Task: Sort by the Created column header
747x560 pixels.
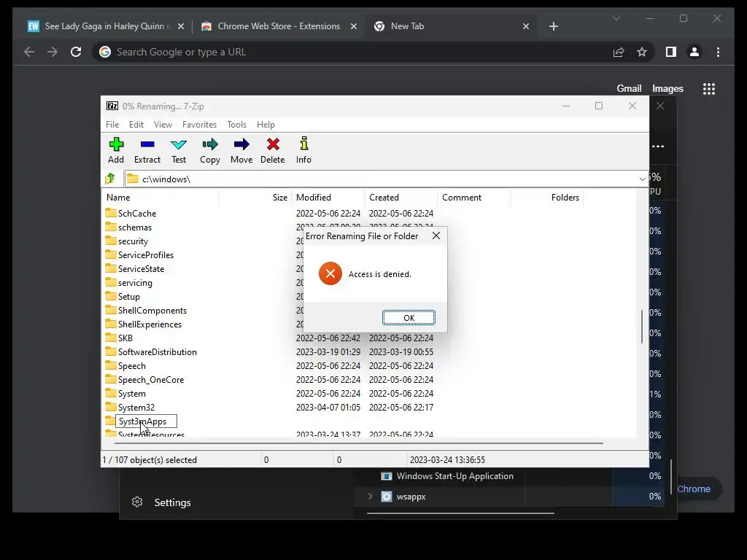Action: [401, 197]
